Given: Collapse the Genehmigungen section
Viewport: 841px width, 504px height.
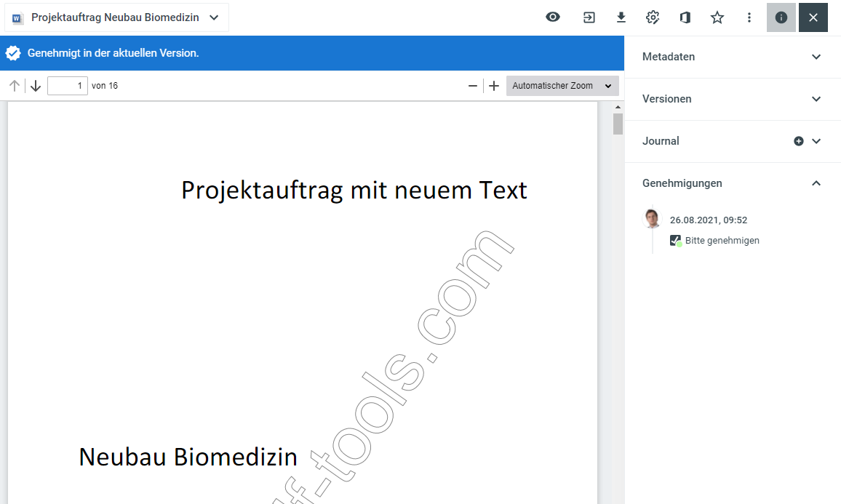Looking at the screenshot, I should [816, 183].
